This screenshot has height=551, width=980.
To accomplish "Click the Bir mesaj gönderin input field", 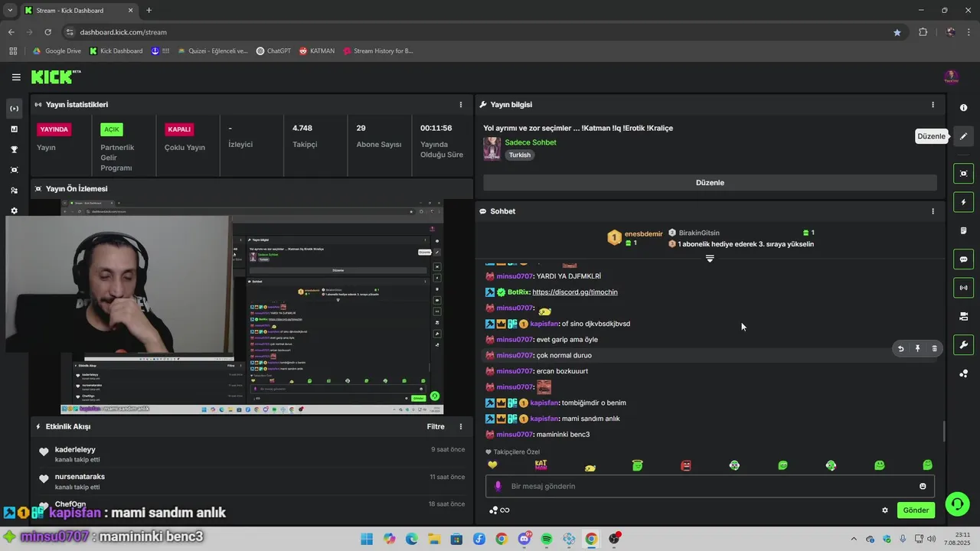I will 710,486.
